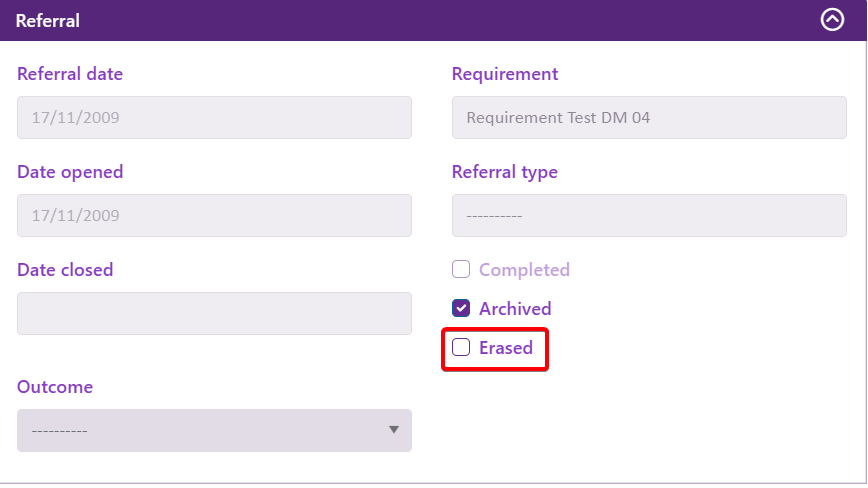Enable the Erased checkbox

(x=461, y=348)
